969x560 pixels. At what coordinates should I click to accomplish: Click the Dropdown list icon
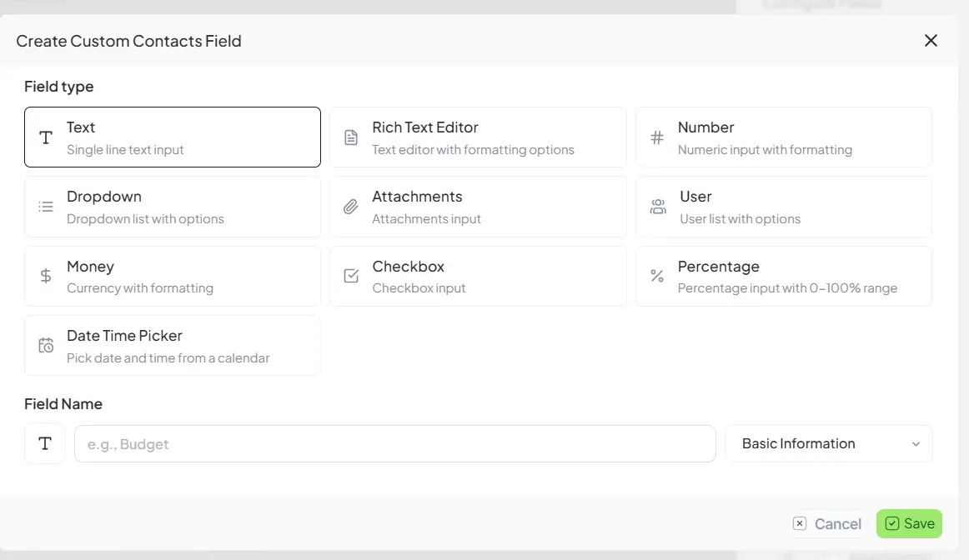(x=45, y=207)
